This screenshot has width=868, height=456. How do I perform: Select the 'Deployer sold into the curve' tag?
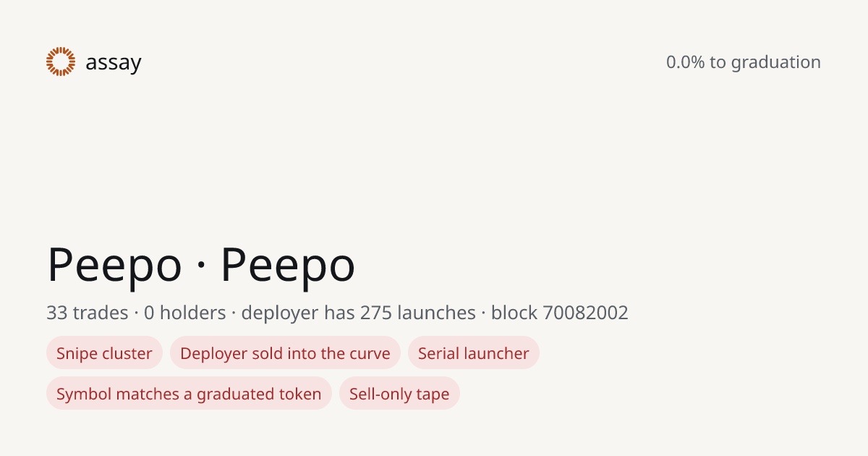coord(285,353)
